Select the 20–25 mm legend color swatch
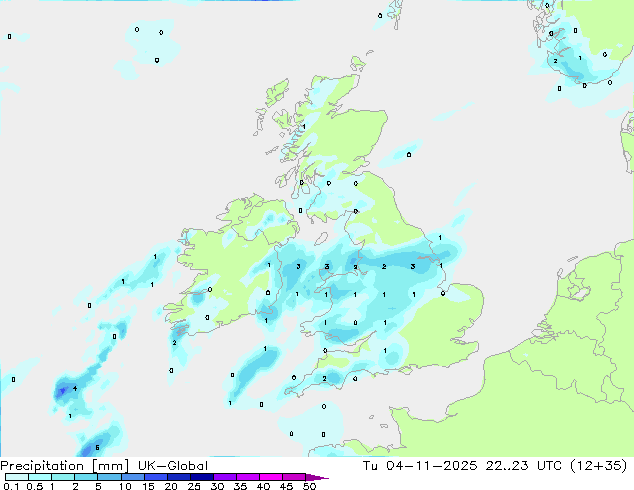634x490 pixels. (178, 477)
